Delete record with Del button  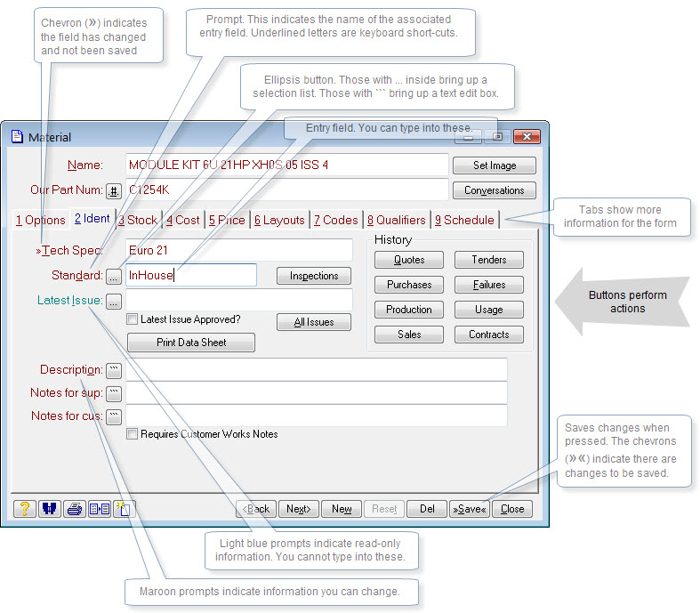click(427, 509)
